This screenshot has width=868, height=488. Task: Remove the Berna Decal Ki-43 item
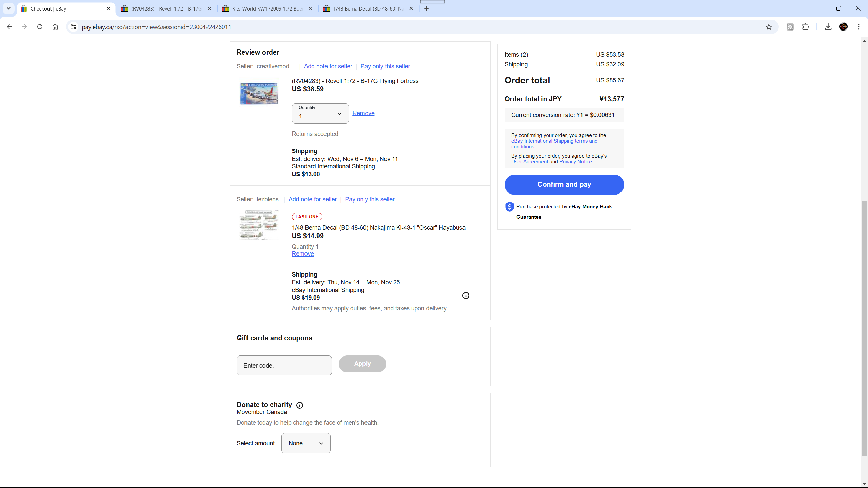click(302, 254)
